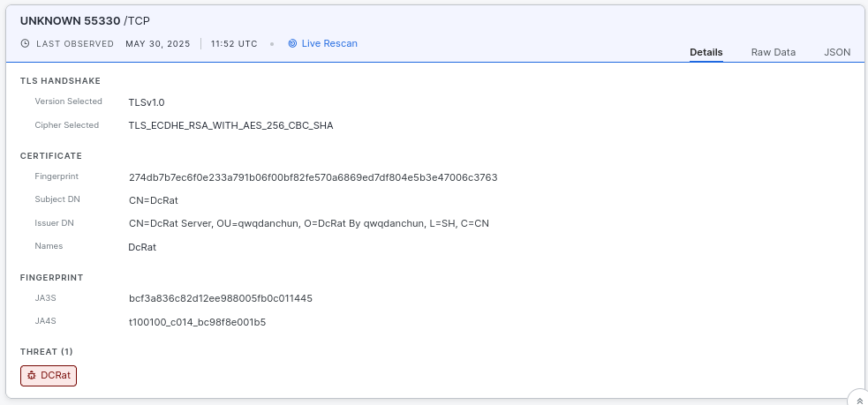Click the clock icon beside Last Observed
868x405 pixels.
(x=25, y=43)
